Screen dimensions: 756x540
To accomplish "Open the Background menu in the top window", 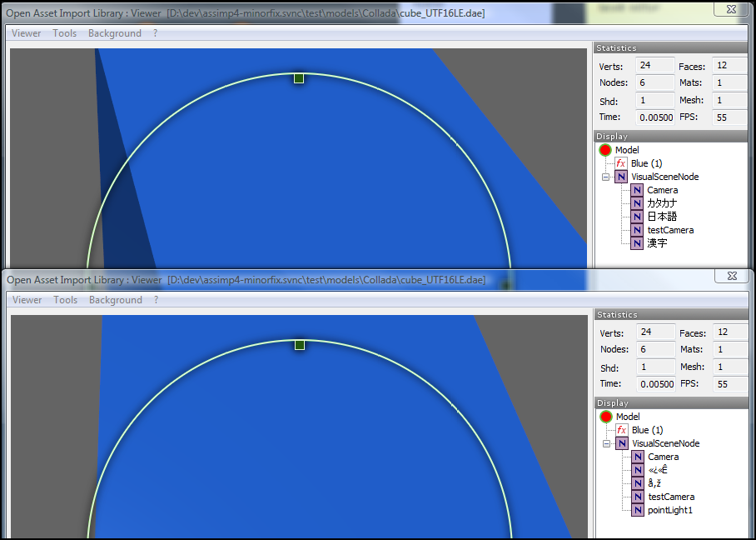I will [115, 33].
